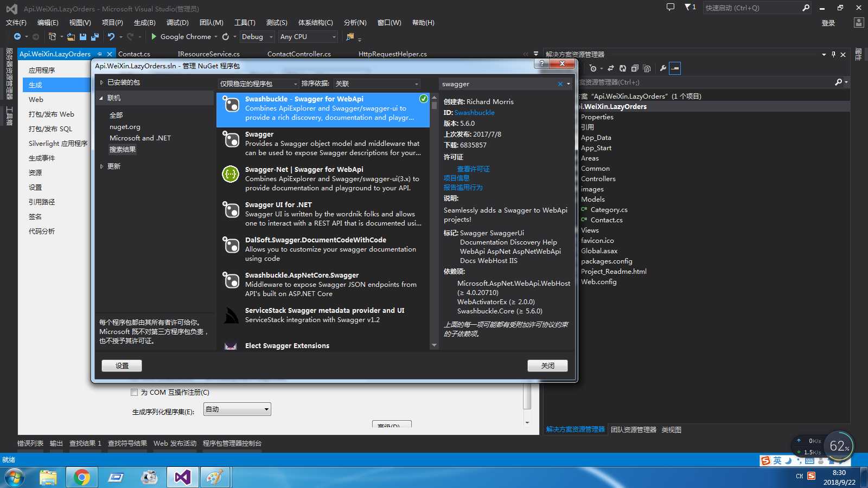Open the 工具(T) menu
868x488 pixels.
click(245, 22)
